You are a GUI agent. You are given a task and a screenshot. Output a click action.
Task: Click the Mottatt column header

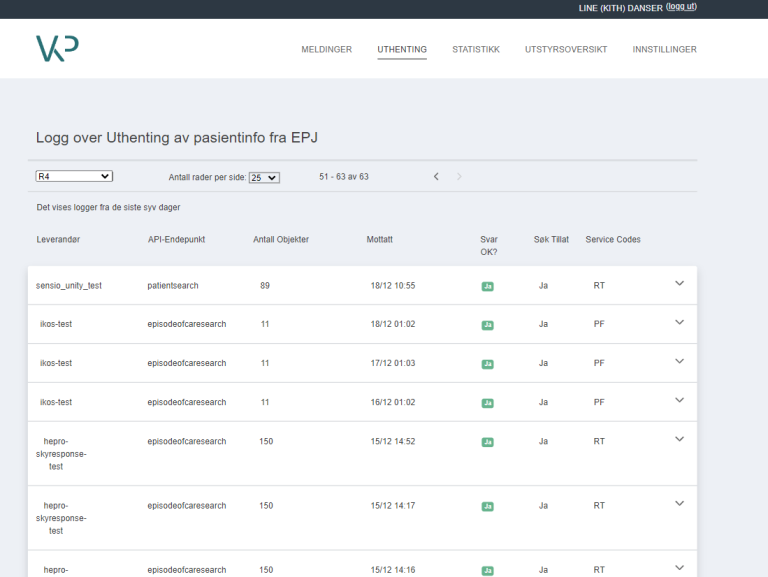pyautogui.click(x=380, y=240)
